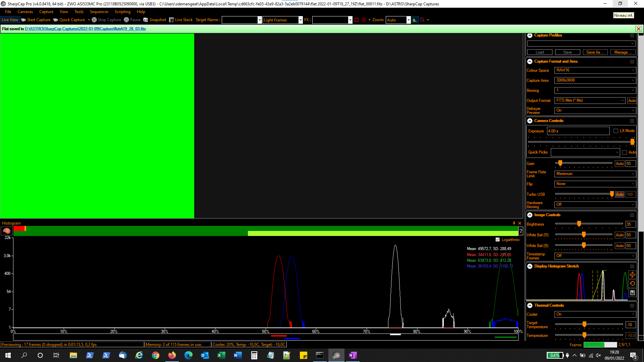Open the Debayer Preview dropdown
Image resolution: width=644 pixels, height=362 pixels.
[x=595, y=111]
